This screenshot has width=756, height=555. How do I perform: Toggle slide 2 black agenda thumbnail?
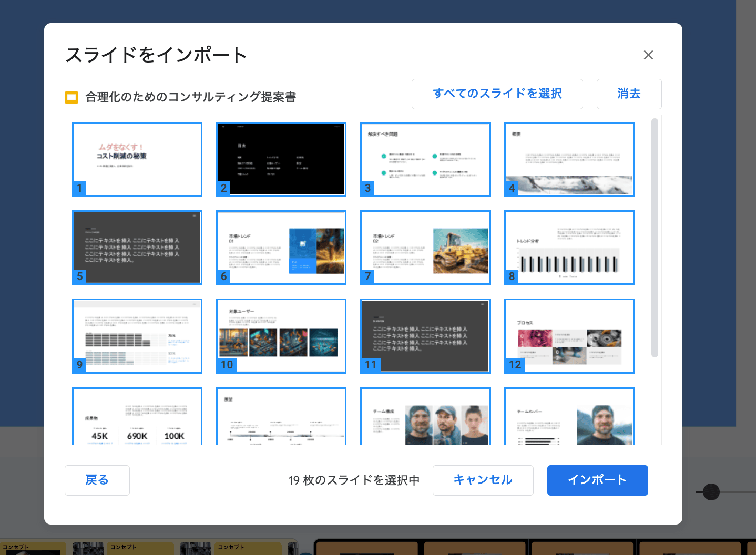coord(281,159)
